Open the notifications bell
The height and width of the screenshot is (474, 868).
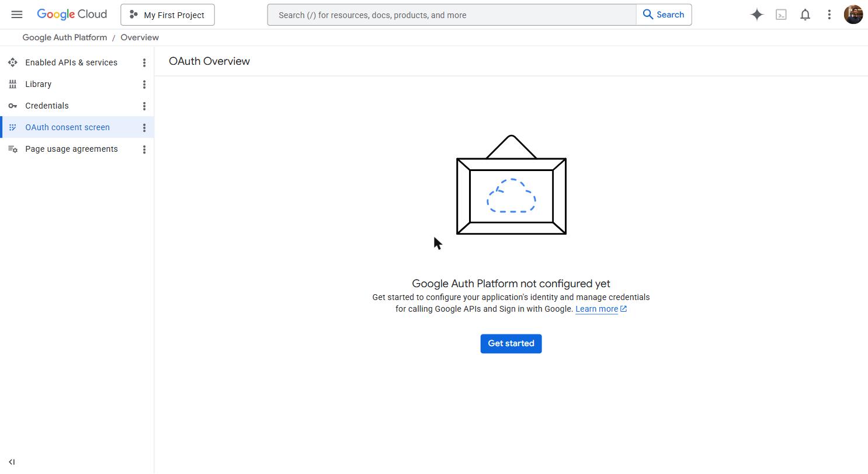click(805, 15)
